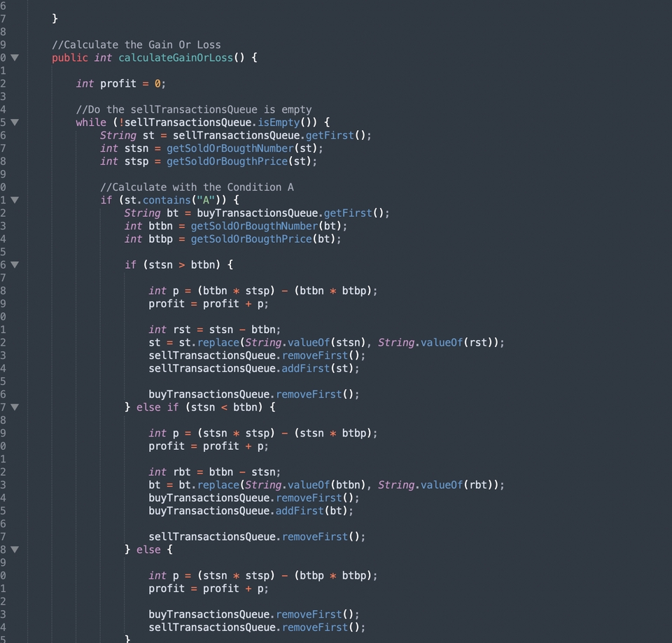The image size is (672, 643).
Task: Collapse the stsn > btbn if block
Action: click(x=13, y=264)
